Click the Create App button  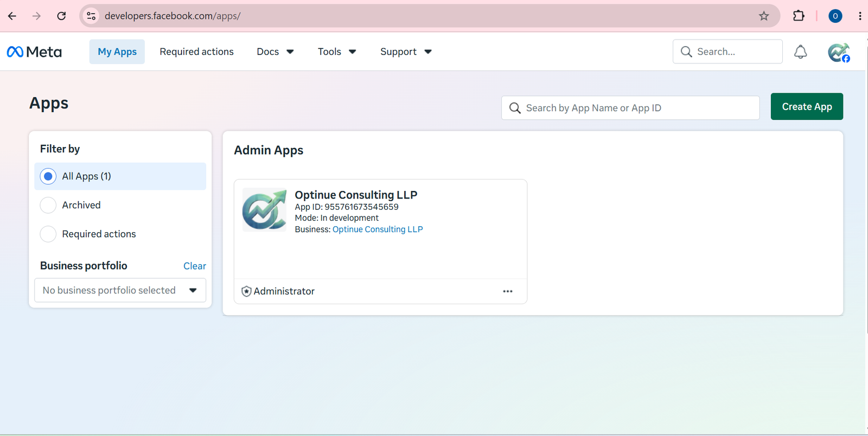(x=807, y=107)
